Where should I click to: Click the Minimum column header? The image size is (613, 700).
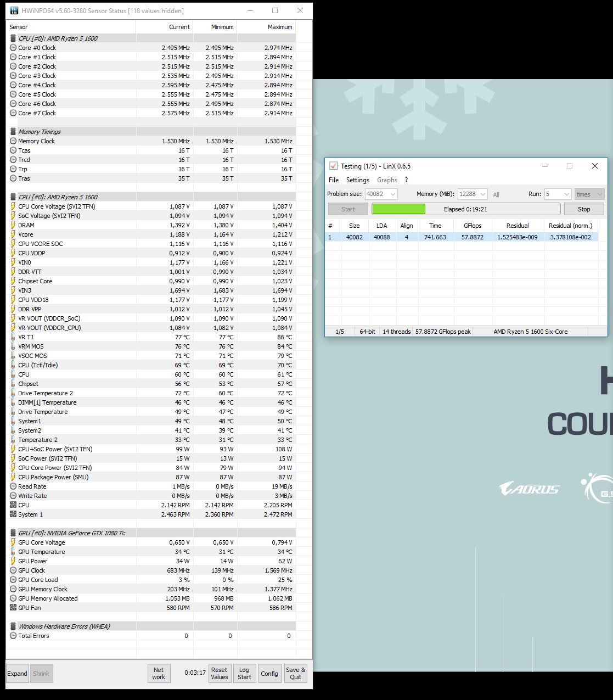[x=215, y=27]
